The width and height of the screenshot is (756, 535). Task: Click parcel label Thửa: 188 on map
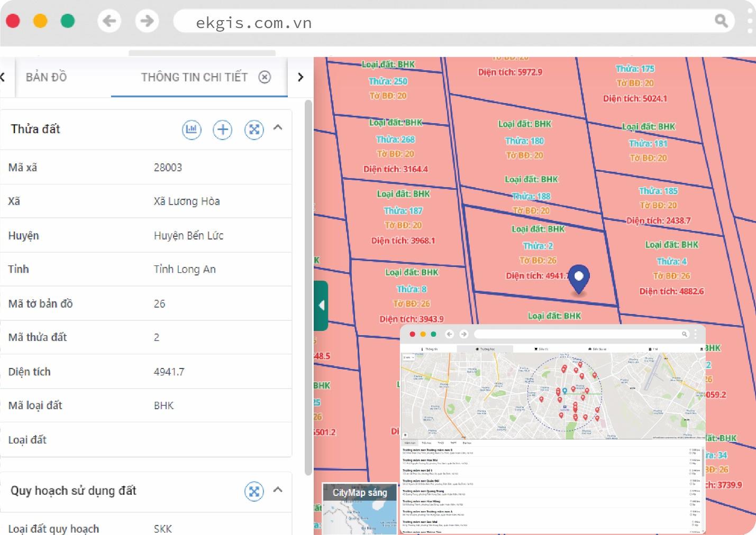(531, 196)
